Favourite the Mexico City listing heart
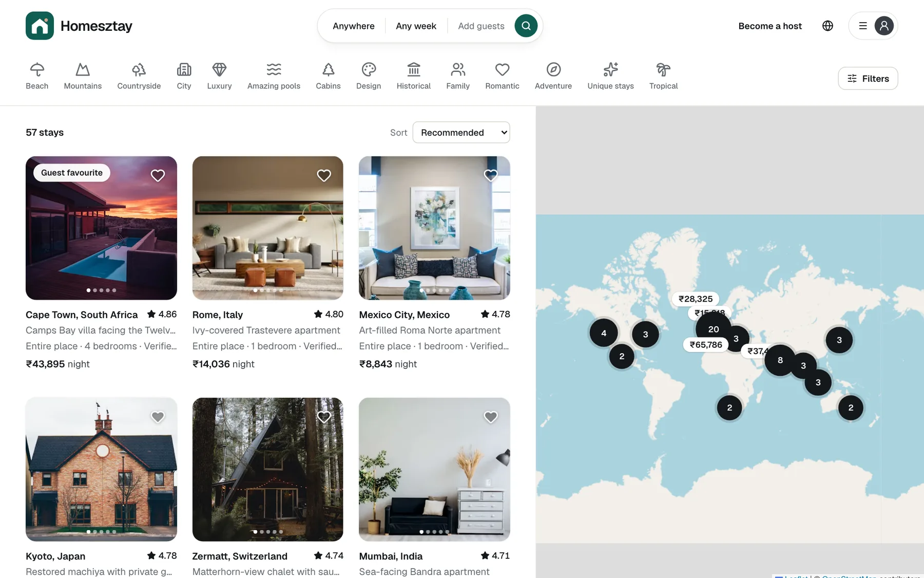 coord(491,175)
